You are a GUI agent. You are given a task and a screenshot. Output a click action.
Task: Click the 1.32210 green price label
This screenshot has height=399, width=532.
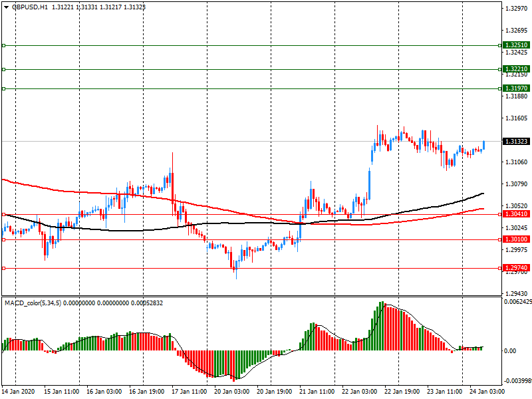(516, 69)
